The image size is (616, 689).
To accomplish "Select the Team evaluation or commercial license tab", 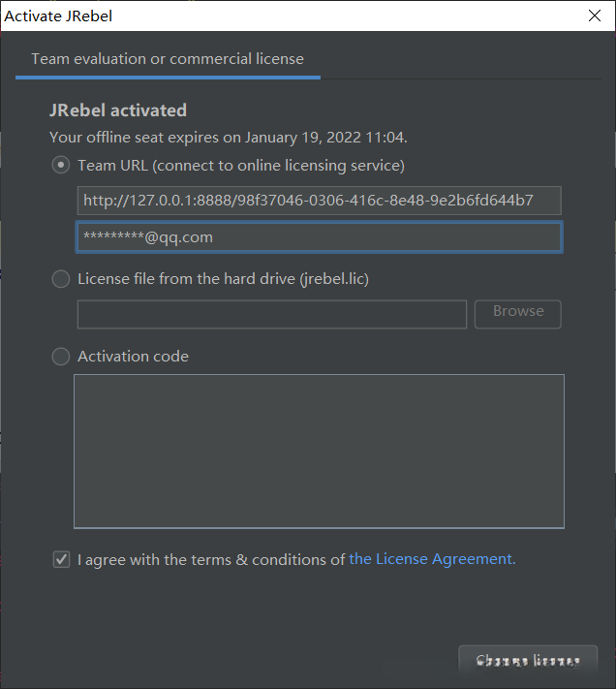I will [x=168, y=59].
